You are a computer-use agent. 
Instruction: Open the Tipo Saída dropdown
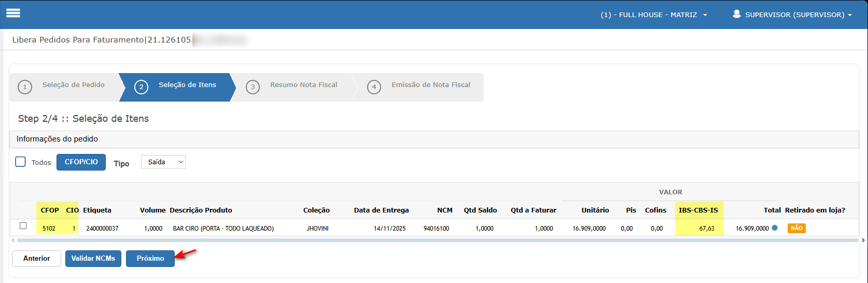(x=163, y=162)
